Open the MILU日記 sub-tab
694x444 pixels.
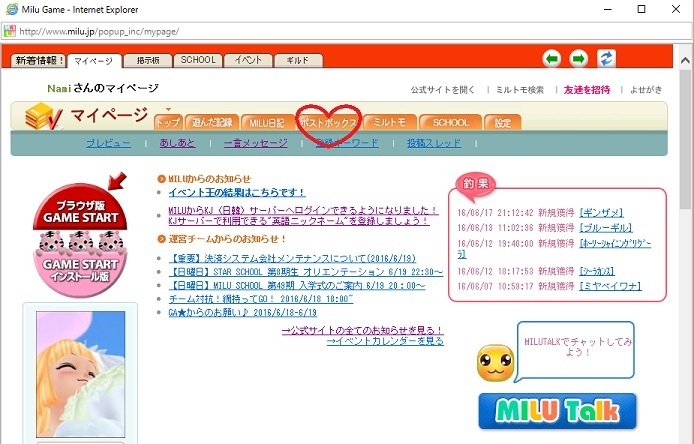[266, 122]
